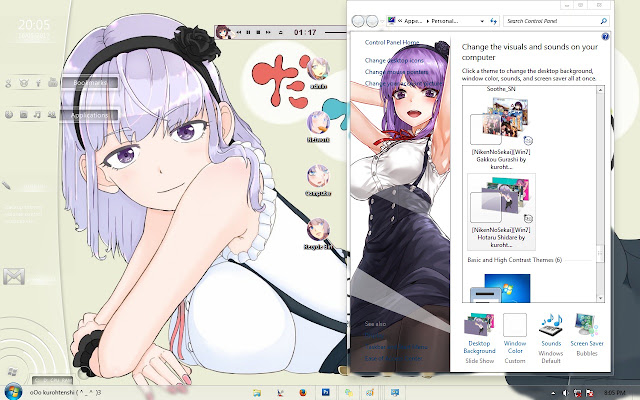Click the Personalization window taskbar button
This screenshot has width=640, height=400.
click(x=394, y=393)
